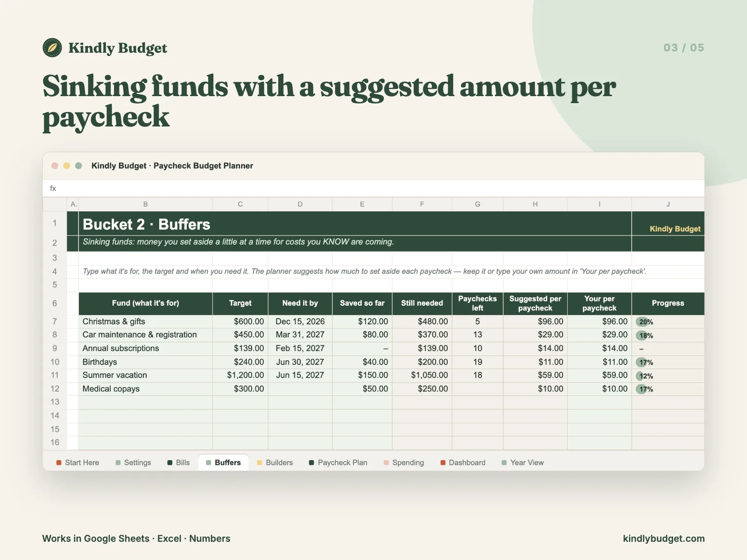Select column C header

coord(240,204)
